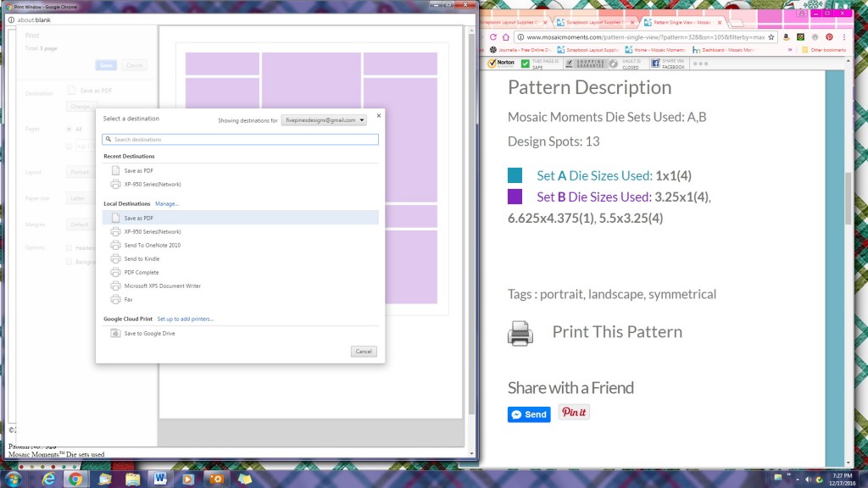The width and height of the screenshot is (868, 488).
Task: Open the Chrome three-dot menu
Action: (x=843, y=37)
